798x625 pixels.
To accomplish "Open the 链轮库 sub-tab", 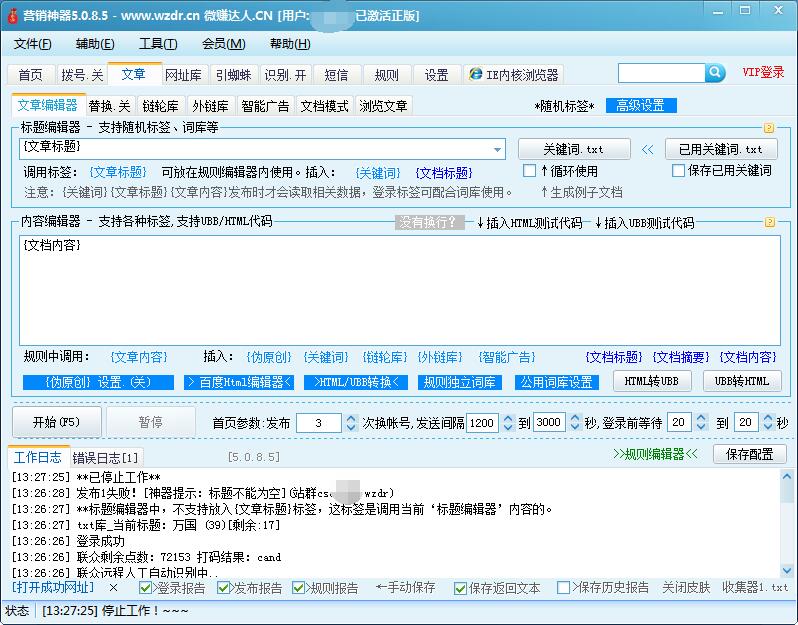I will (x=160, y=106).
